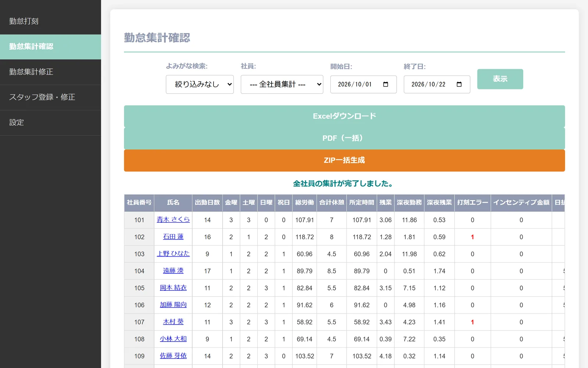Open 設定 in the sidebar

50,123
